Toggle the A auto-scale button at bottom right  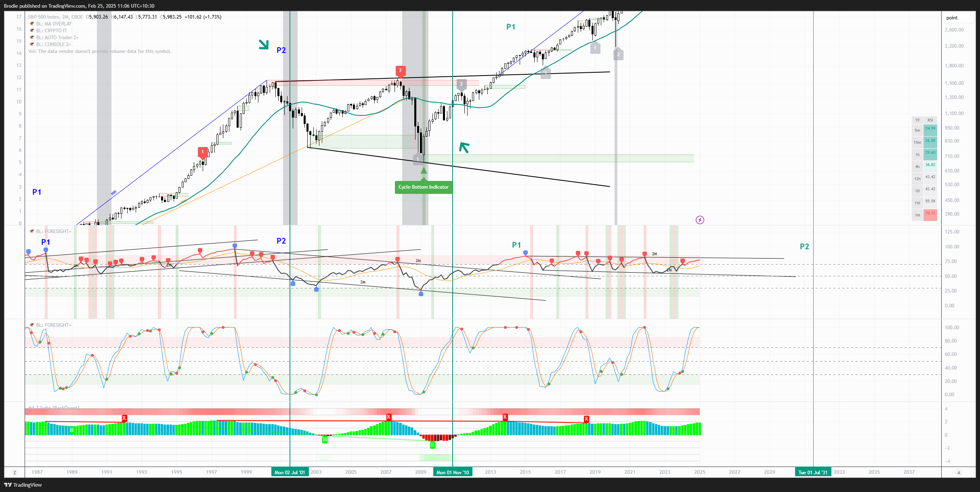click(x=959, y=472)
